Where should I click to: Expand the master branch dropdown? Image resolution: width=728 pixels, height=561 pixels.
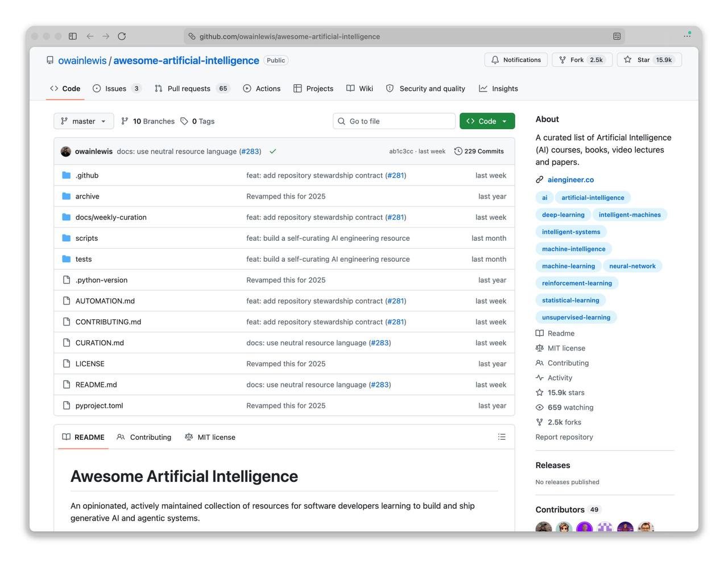pos(84,121)
